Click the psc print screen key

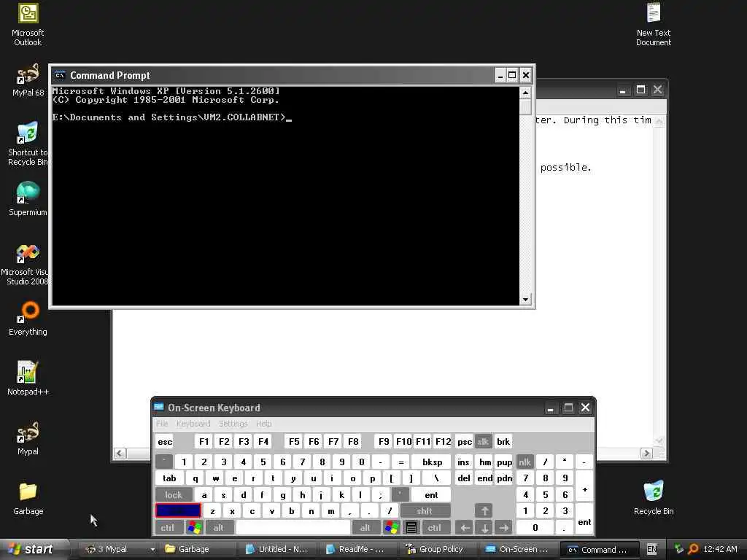[465, 441]
